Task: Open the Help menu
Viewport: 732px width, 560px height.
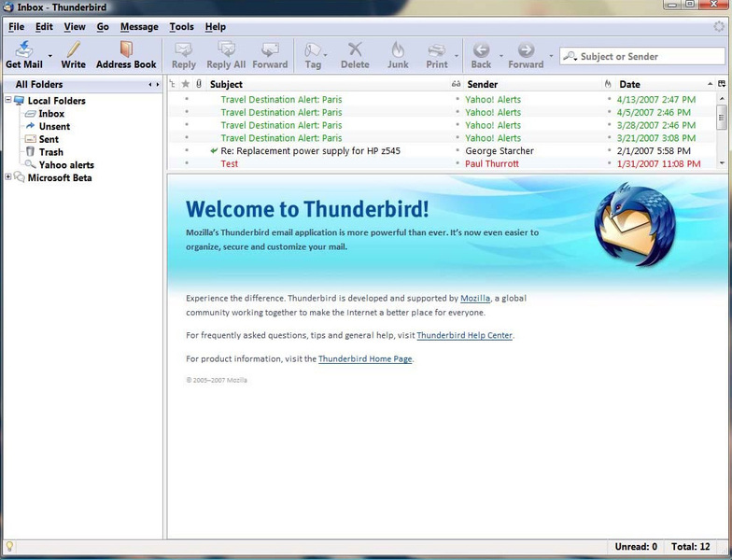Action: 215,26
